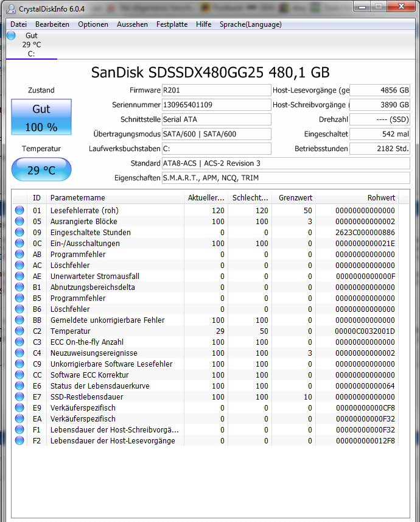
Task: Click status icon for Status der Lebensdauerkurve
Action: tap(19, 386)
